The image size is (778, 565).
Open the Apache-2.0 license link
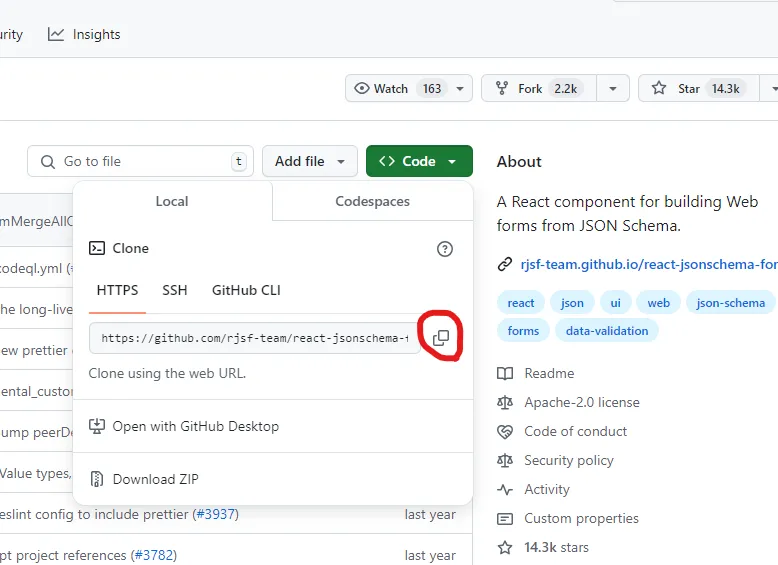coord(582,402)
